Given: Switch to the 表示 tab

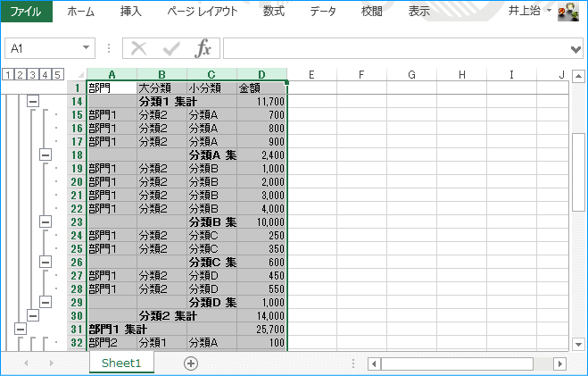Looking at the screenshot, I should coord(418,12).
